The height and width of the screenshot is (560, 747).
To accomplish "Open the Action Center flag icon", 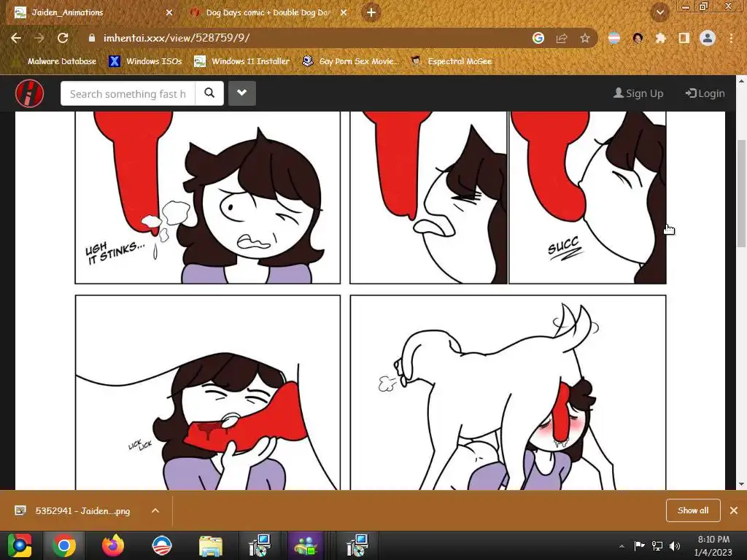I will tap(639, 545).
